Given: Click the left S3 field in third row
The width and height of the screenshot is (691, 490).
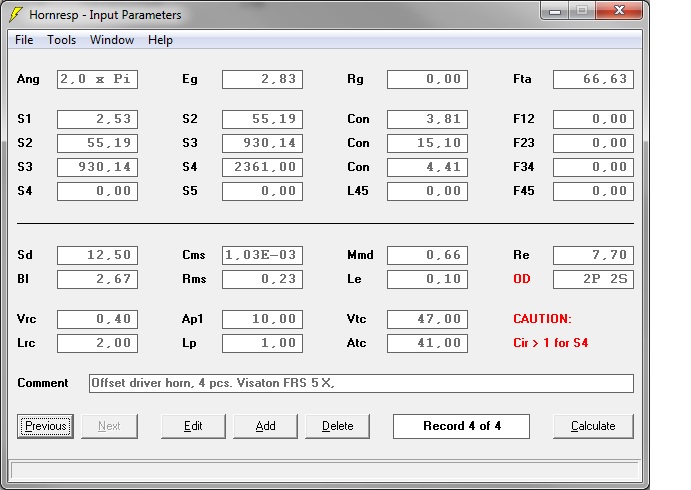Looking at the screenshot, I should (97, 167).
